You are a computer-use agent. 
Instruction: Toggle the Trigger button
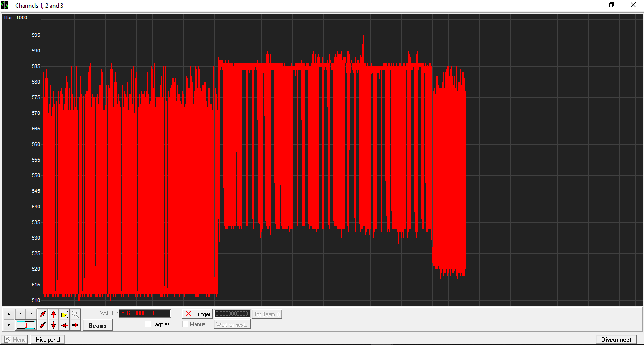point(197,314)
